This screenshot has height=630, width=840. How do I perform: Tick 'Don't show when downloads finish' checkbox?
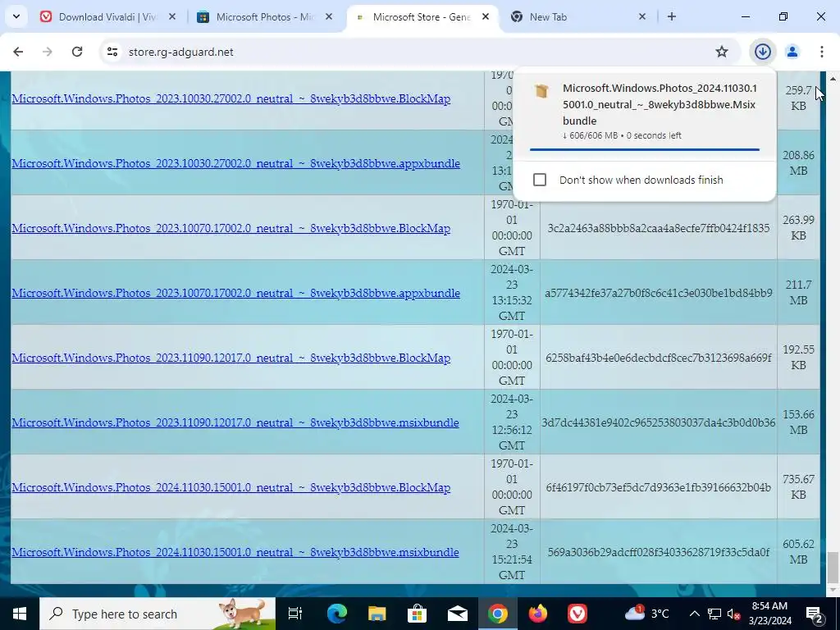tap(540, 180)
